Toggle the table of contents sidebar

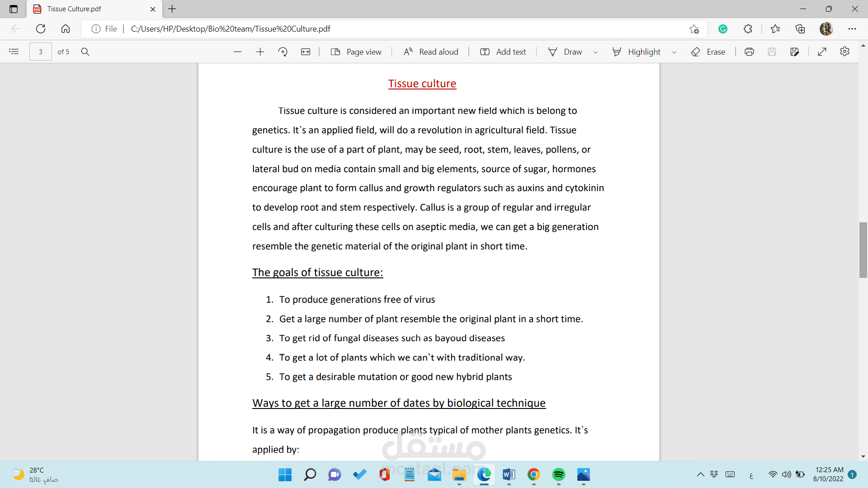[x=14, y=52]
